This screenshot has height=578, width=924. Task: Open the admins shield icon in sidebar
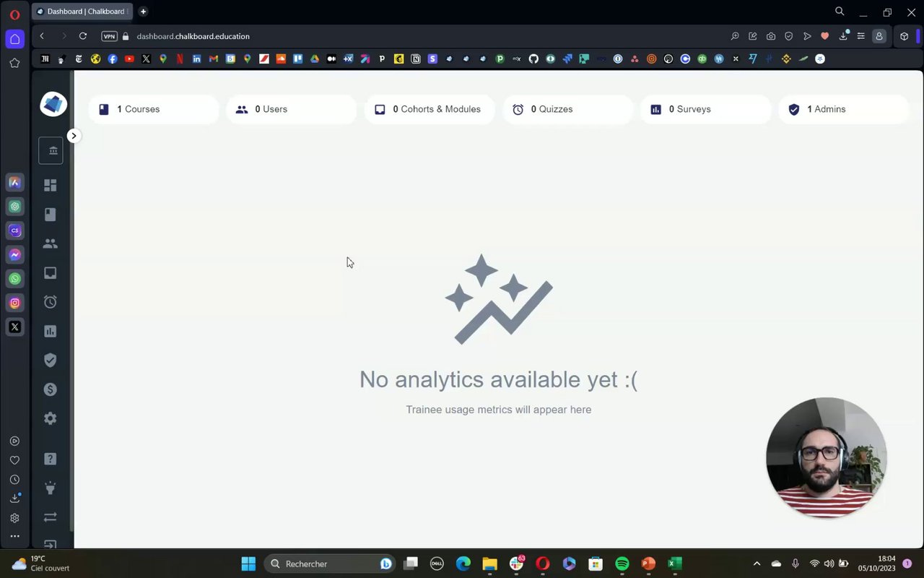50,360
